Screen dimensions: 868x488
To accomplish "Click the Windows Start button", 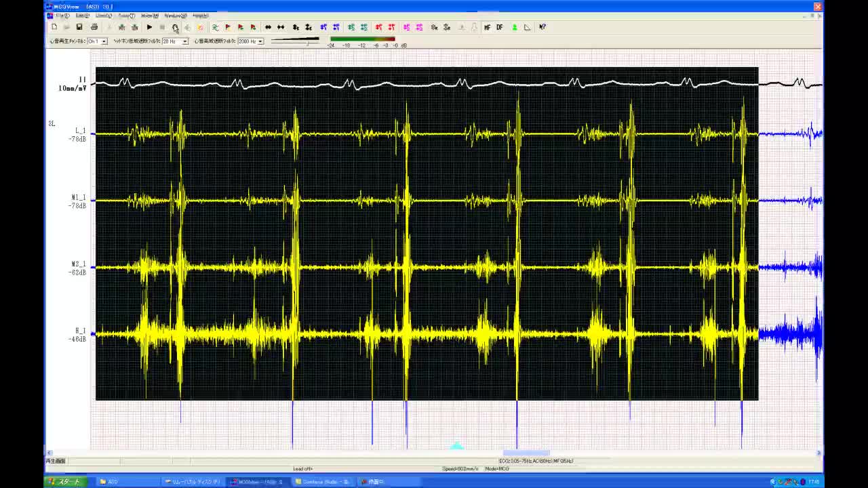I will pyautogui.click(x=64, y=482).
